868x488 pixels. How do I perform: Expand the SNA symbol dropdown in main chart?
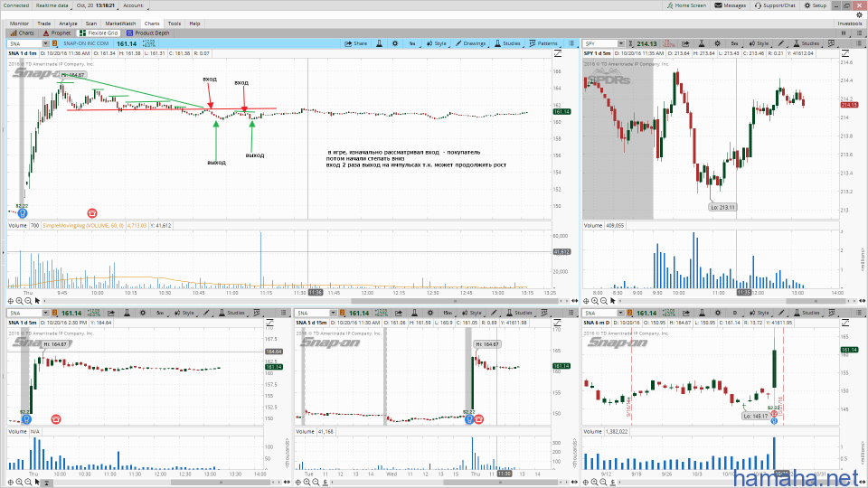coord(45,43)
